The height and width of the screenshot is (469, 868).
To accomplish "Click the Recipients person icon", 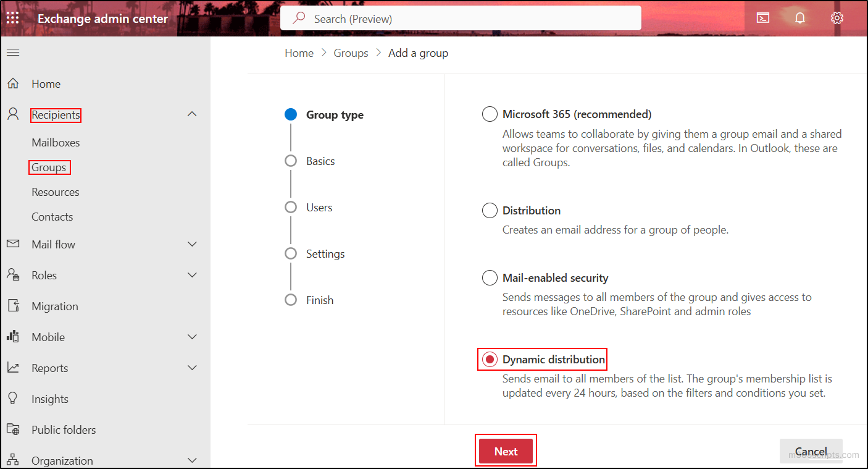I will click(13, 114).
